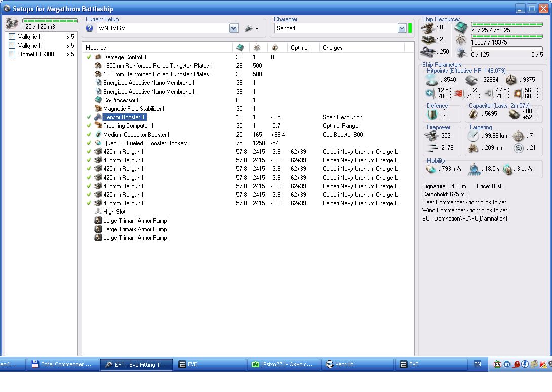
Task: Click the empty High Slot icon
Action: (98, 211)
